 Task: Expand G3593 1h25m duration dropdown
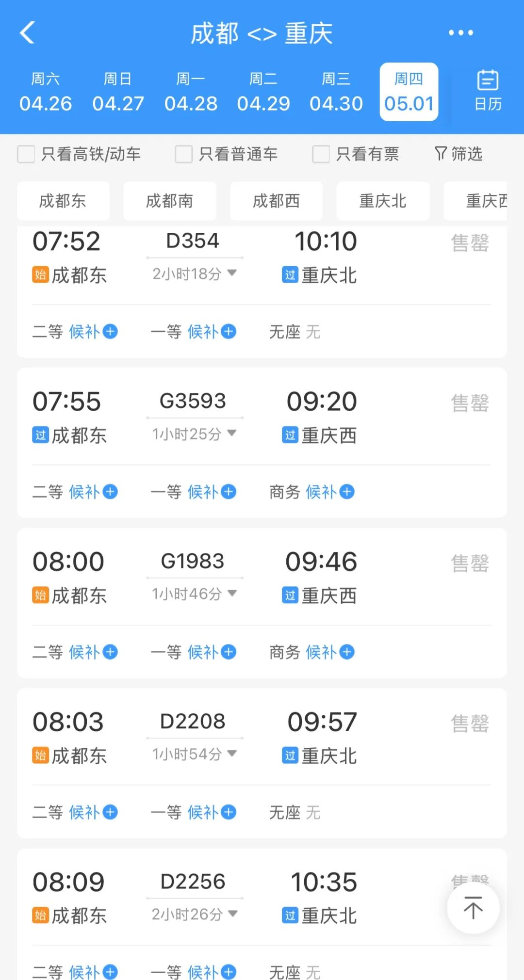(232, 433)
